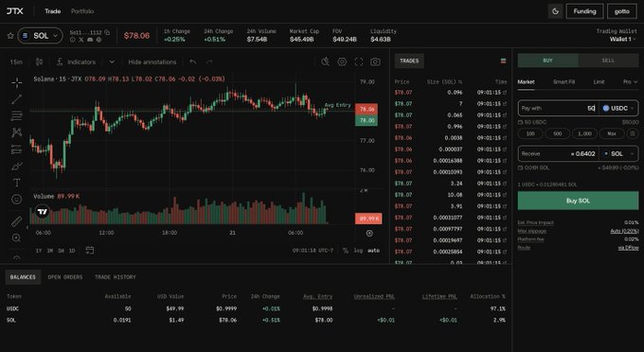Image resolution: width=644 pixels, height=352 pixels.
Task: Open the token info circle icon
Action: tap(73, 40)
